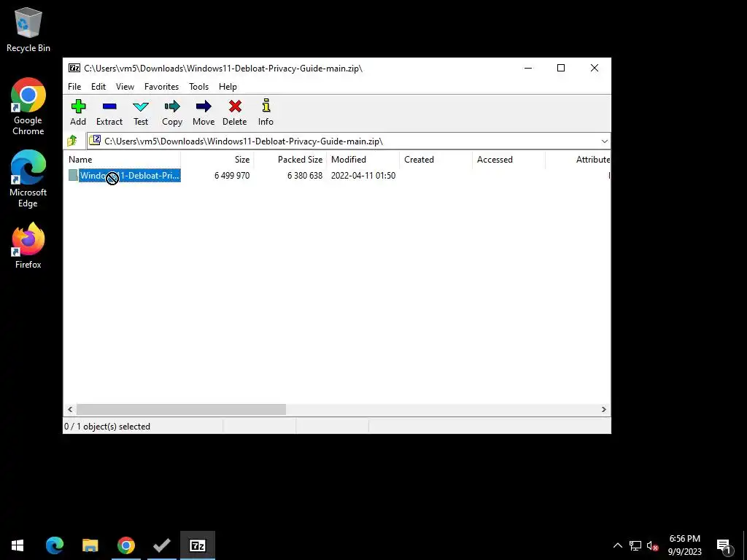Viewport: 747px width, 560px height.
Task: Click the size value 6 499 970
Action: tap(232, 175)
